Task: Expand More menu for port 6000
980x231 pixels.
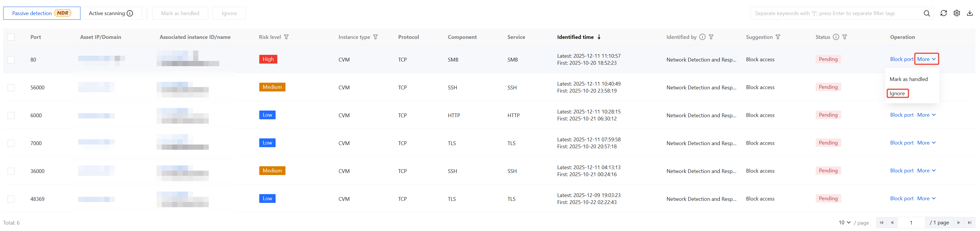Action: click(926, 115)
